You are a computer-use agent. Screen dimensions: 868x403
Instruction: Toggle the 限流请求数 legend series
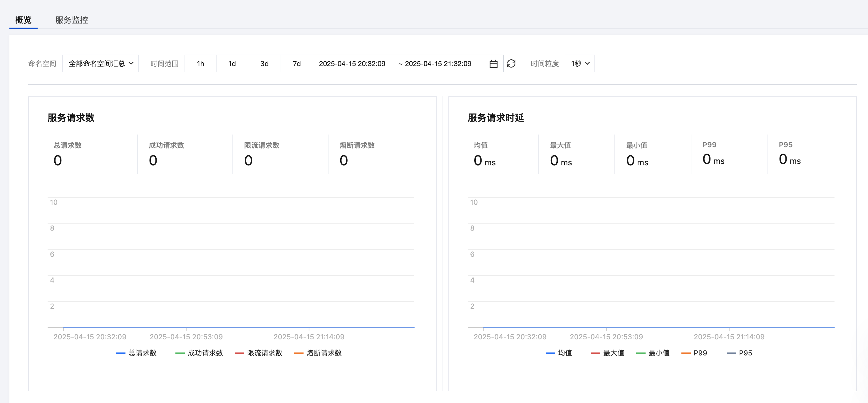click(x=259, y=353)
